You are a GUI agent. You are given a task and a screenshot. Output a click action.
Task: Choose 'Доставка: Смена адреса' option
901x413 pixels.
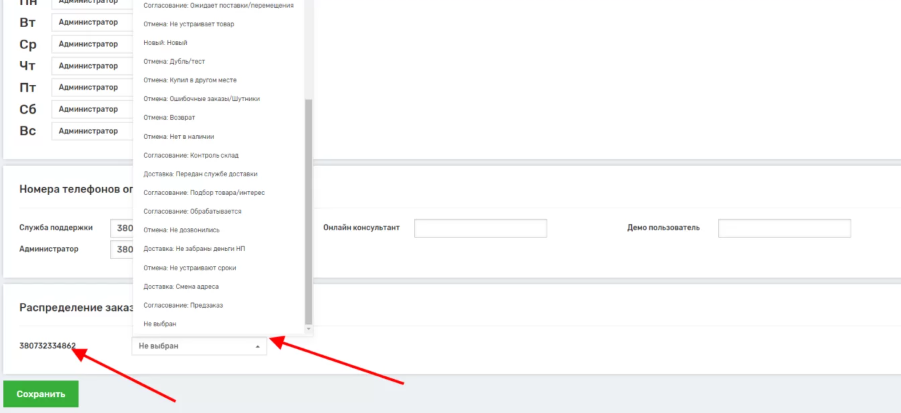coord(181,286)
